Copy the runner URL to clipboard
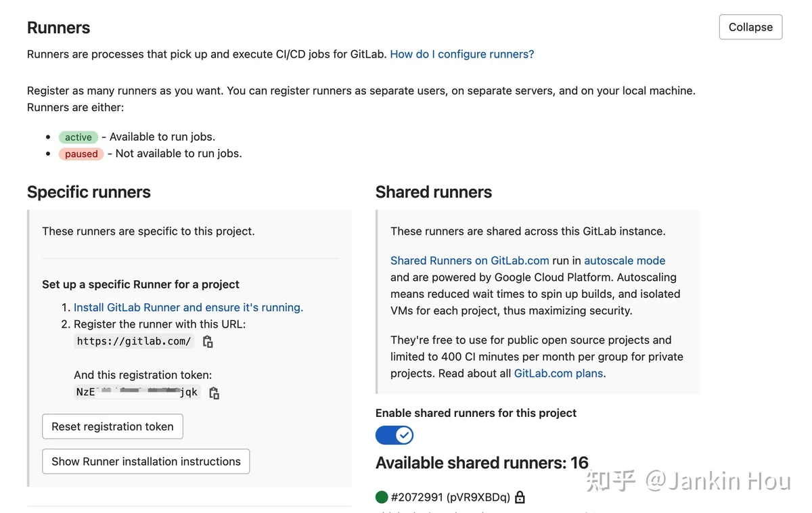 pyautogui.click(x=208, y=342)
